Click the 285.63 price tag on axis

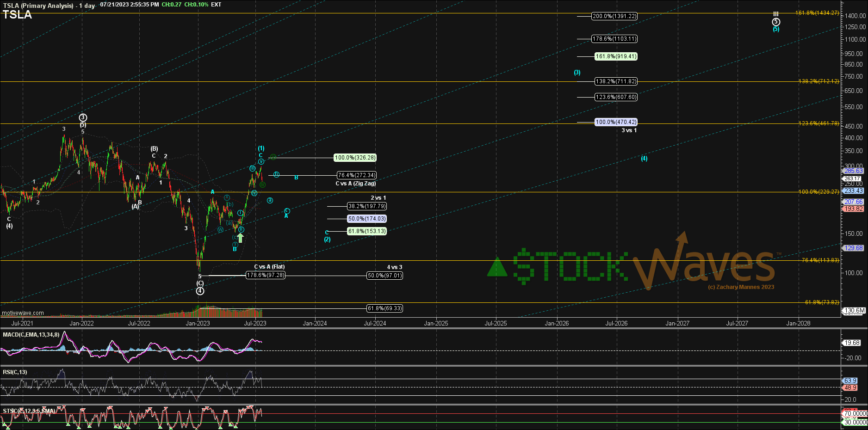click(853, 171)
